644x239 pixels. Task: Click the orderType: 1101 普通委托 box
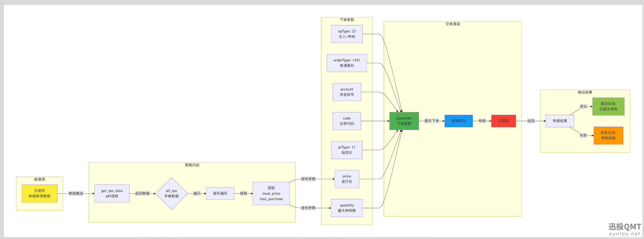[x=347, y=63]
